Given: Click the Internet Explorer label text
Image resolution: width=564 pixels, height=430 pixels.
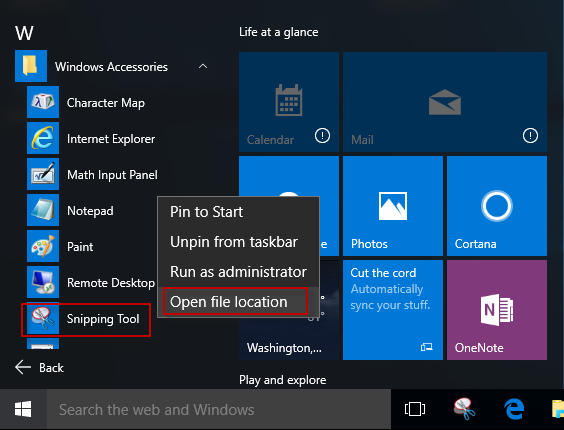Looking at the screenshot, I should [x=111, y=139].
